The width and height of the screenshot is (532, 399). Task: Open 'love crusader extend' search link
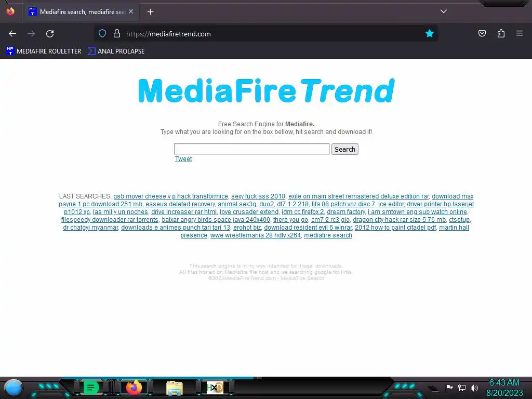coord(249,212)
